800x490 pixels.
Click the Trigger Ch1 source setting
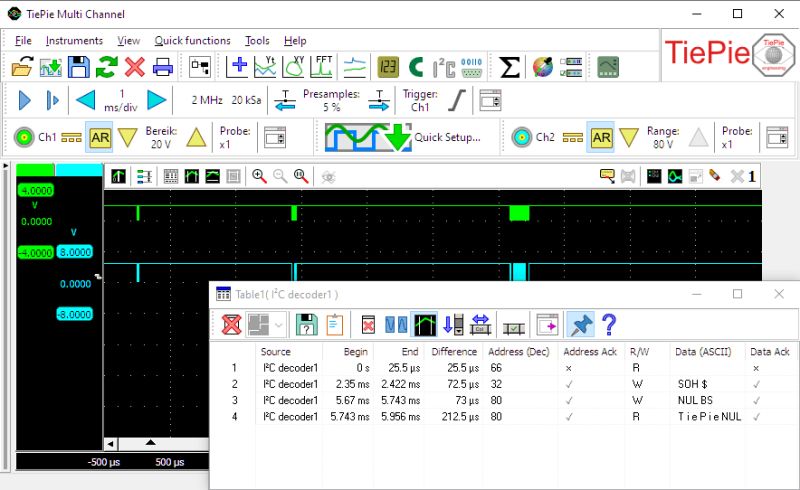click(x=420, y=100)
